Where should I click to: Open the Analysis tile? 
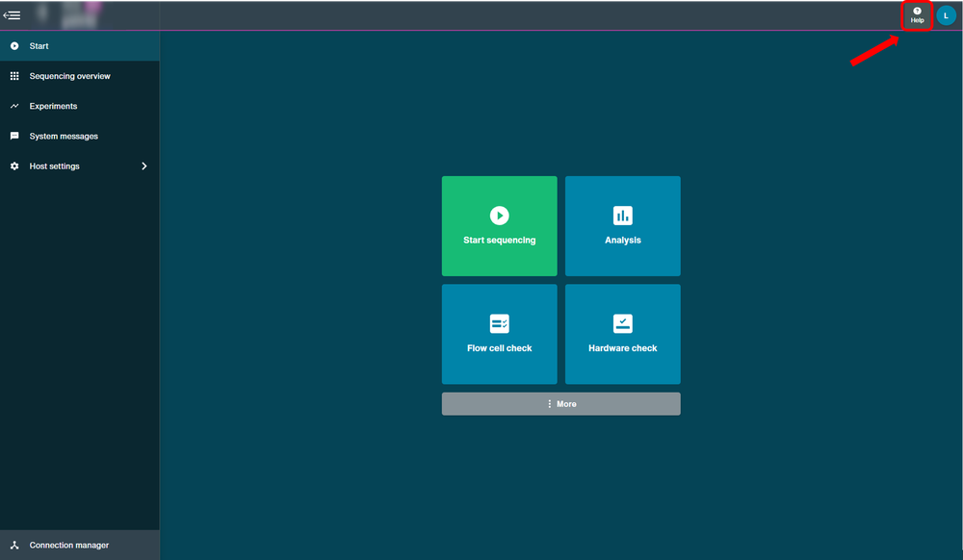click(623, 226)
